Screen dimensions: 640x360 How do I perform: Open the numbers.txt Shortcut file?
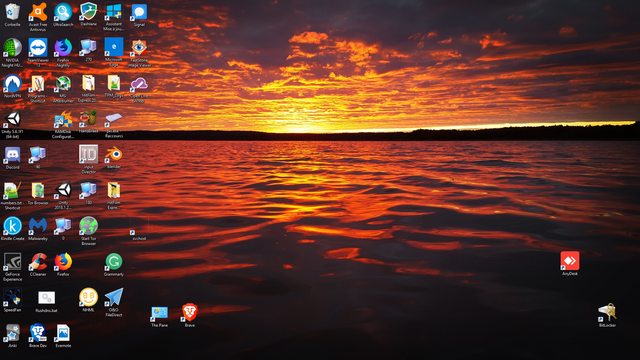pyautogui.click(x=12, y=191)
